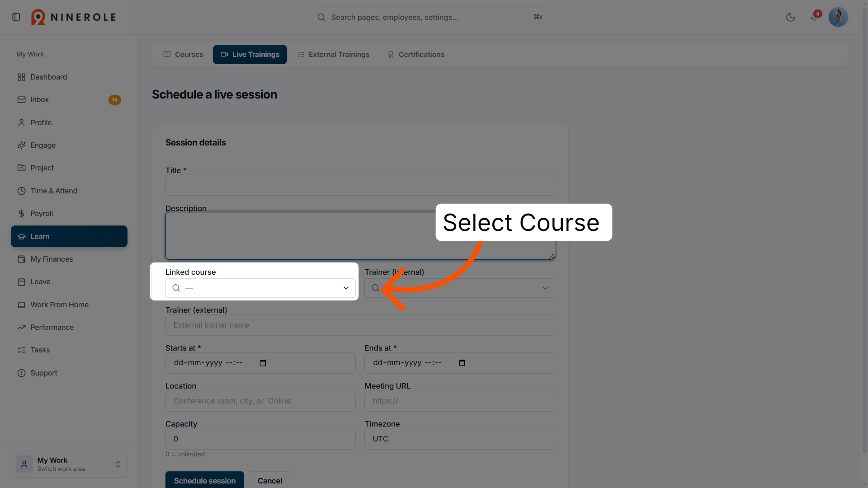Click search icon in Linked course field
Screen dimensions: 868x488
coord(176,288)
